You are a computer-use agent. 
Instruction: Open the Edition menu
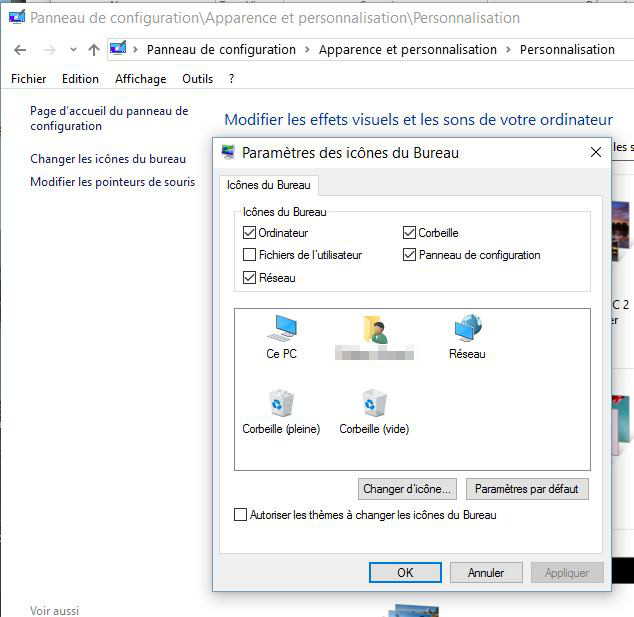pos(80,79)
